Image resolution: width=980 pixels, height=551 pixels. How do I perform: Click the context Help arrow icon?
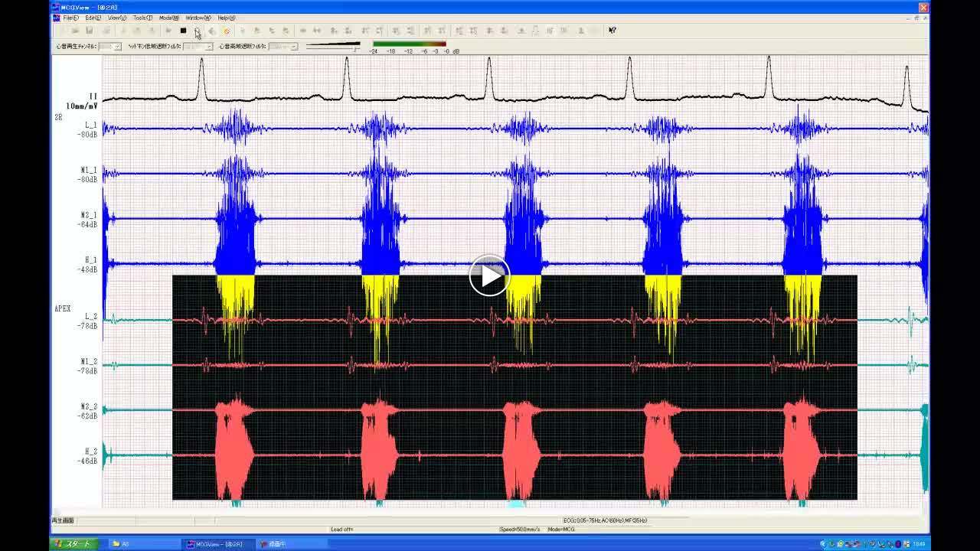612,31
